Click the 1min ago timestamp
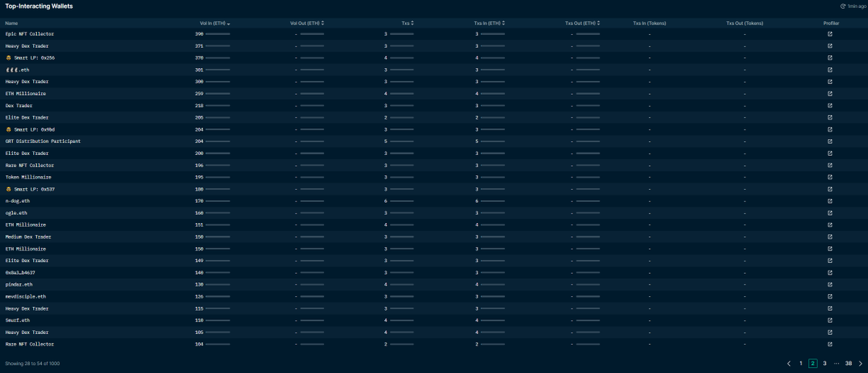The image size is (868, 373). click(x=855, y=6)
